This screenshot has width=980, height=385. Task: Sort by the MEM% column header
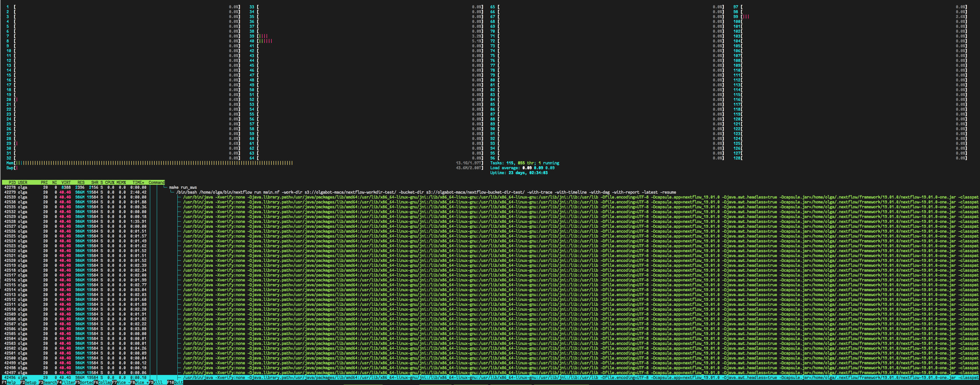click(x=121, y=182)
